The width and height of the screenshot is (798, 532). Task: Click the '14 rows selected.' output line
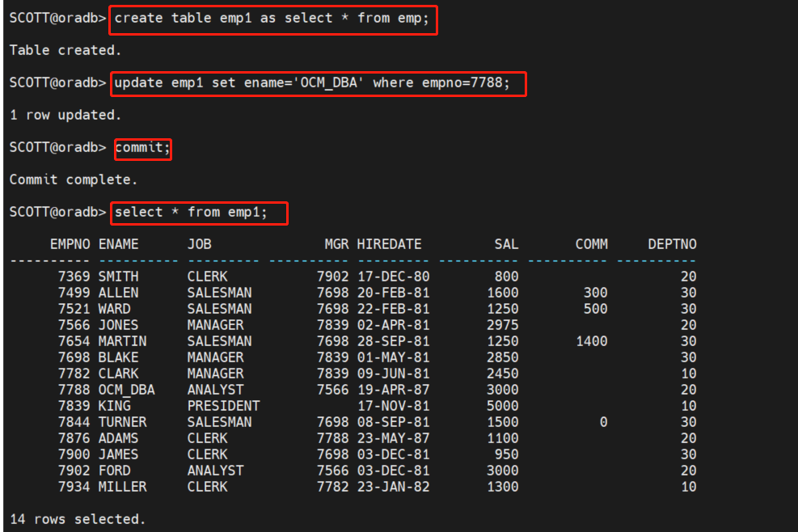(78, 519)
